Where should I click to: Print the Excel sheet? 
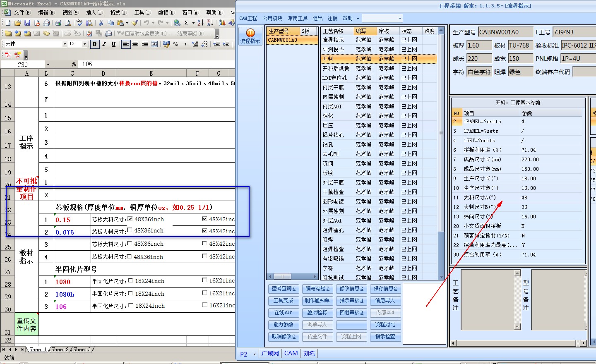pyautogui.click(x=58, y=23)
